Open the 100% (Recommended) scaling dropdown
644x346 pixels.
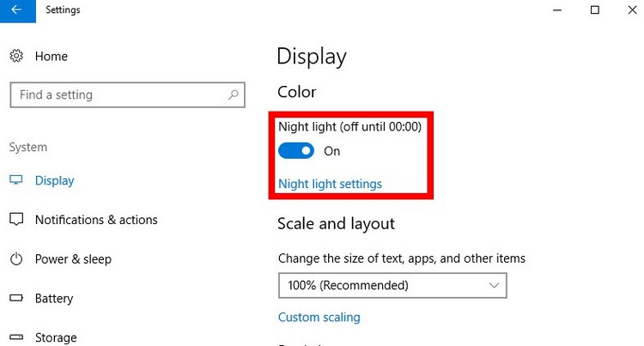click(392, 284)
